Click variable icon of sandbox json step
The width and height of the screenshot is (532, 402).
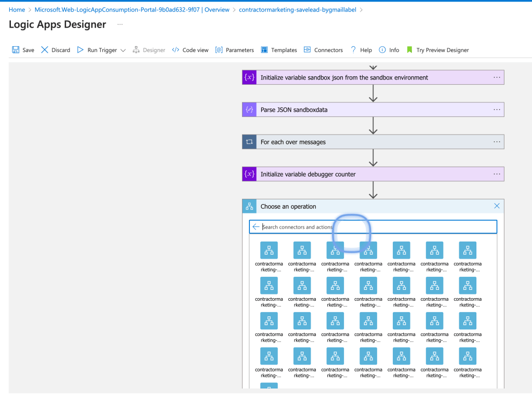(x=249, y=78)
